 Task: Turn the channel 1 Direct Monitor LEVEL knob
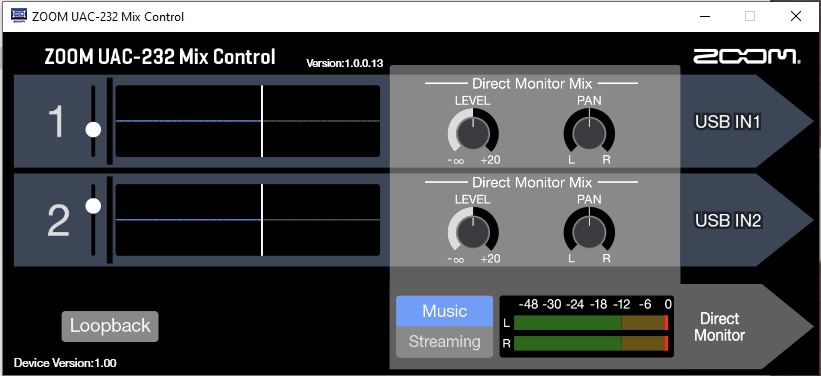click(x=473, y=133)
